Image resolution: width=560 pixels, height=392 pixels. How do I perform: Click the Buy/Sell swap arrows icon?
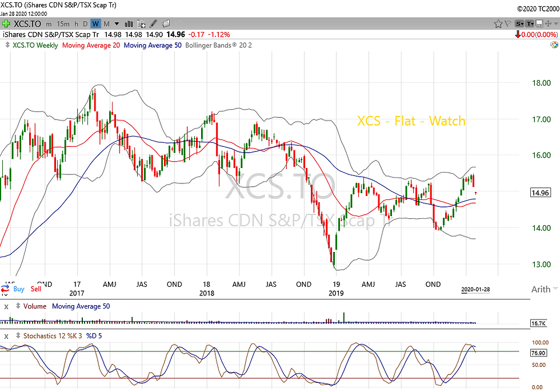[5, 289]
